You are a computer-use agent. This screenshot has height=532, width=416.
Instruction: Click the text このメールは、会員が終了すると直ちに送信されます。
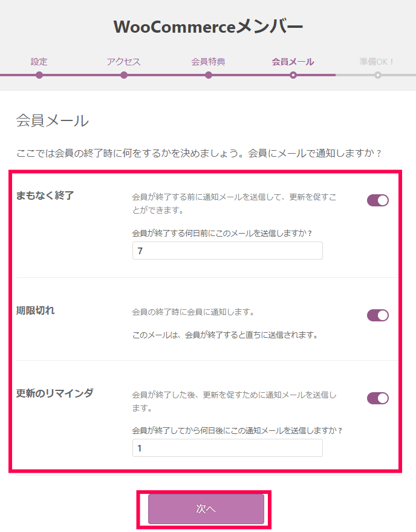tap(226, 335)
